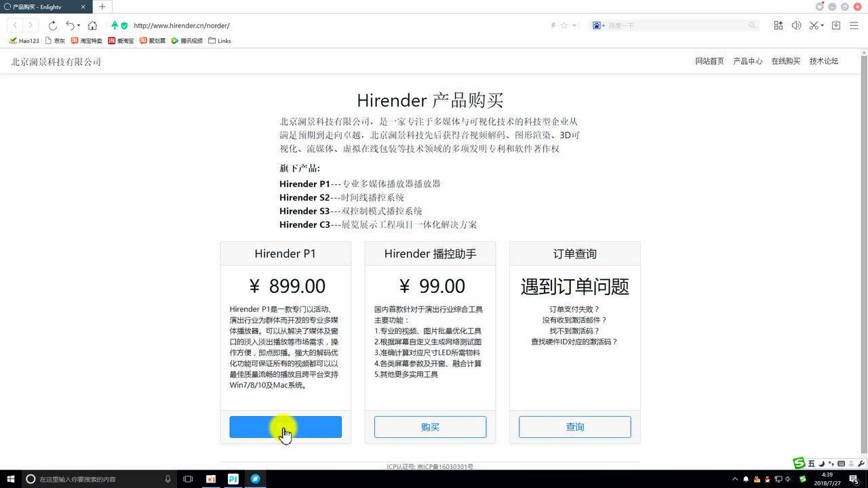Show hidden system tray icons
This screenshot has height=488, width=868.
tap(735, 479)
